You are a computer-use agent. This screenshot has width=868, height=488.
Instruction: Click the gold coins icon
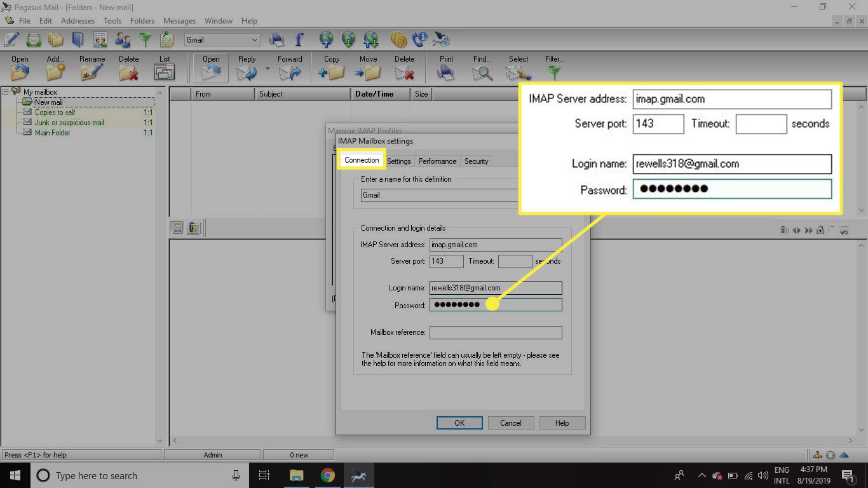[399, 40]
